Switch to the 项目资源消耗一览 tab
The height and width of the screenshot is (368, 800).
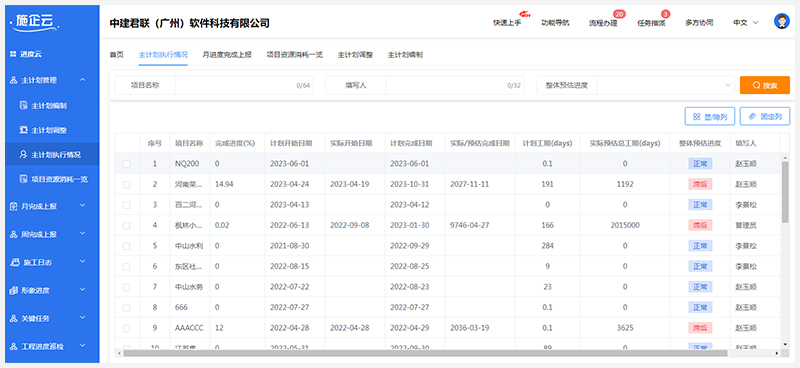(x=295, y=55)
